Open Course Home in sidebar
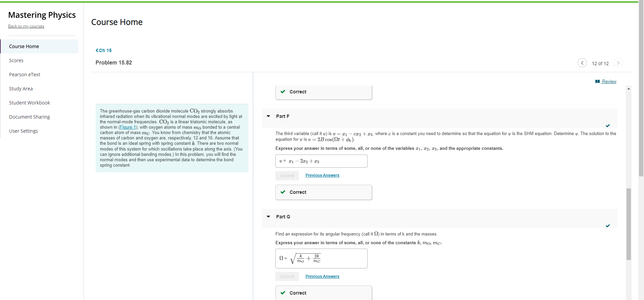Screen dimensions: 644x300 tap(40, 46)
